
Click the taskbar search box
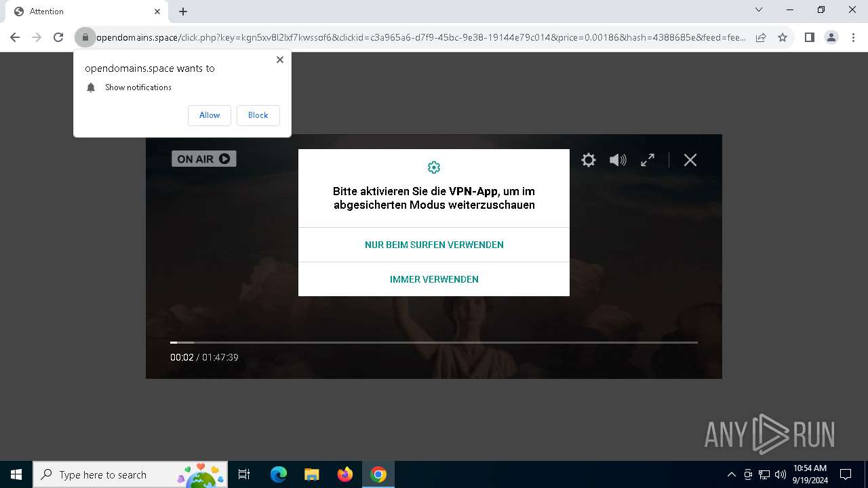click(x=131, y=474)
